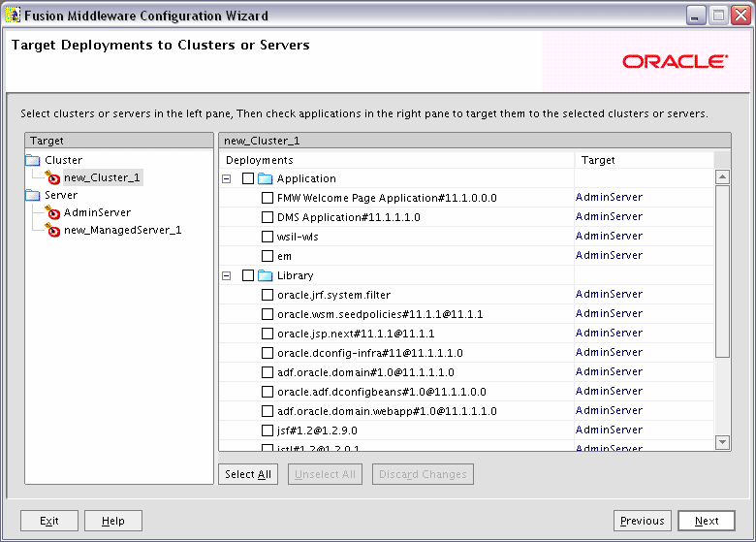Click AdminServer target for oracle.jrf.system.filter

tap(609, 294)
